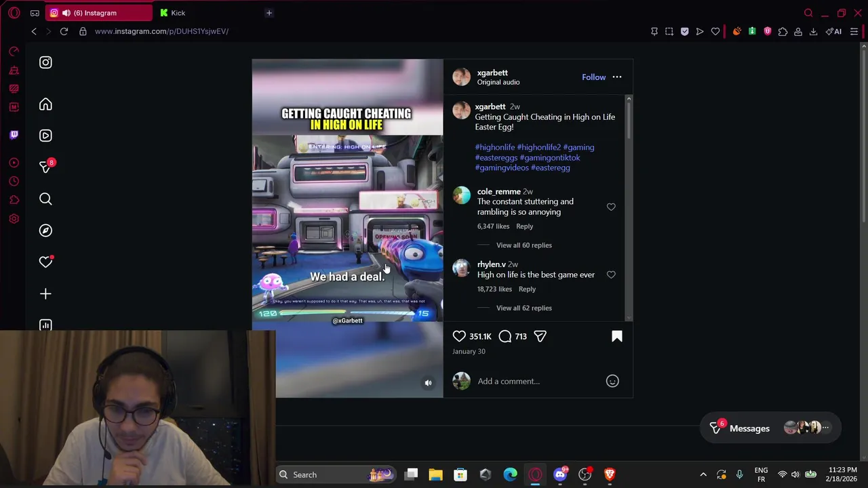The width and height of the screenshot is (868, 488).
Task: Search tabs with the magnifier icon
Action: (808, 13)
